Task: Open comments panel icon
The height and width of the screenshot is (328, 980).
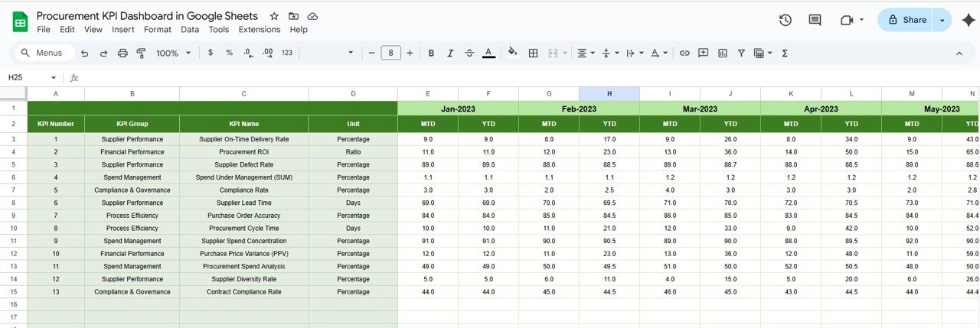Action: click(x=815, y=21)
